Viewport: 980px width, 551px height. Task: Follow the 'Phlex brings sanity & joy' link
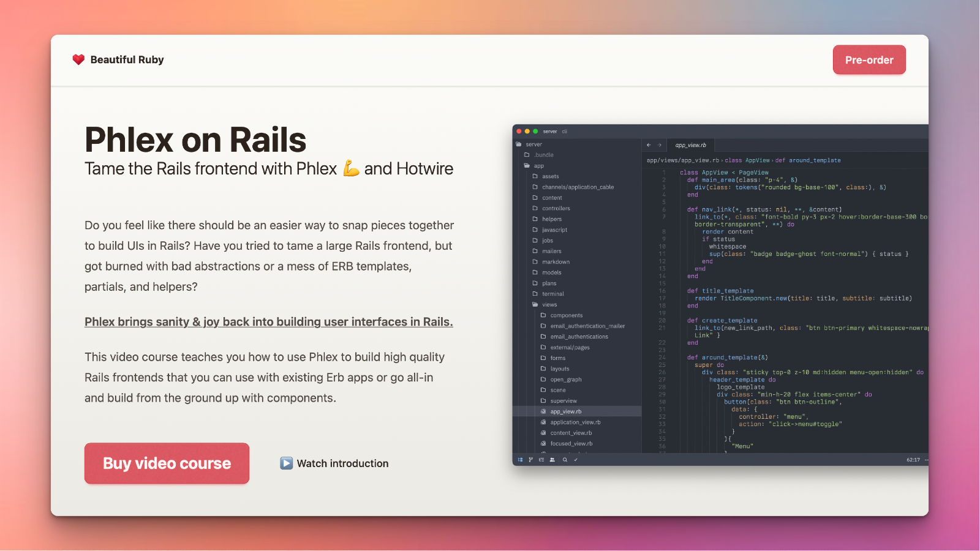tap(269, 322)
